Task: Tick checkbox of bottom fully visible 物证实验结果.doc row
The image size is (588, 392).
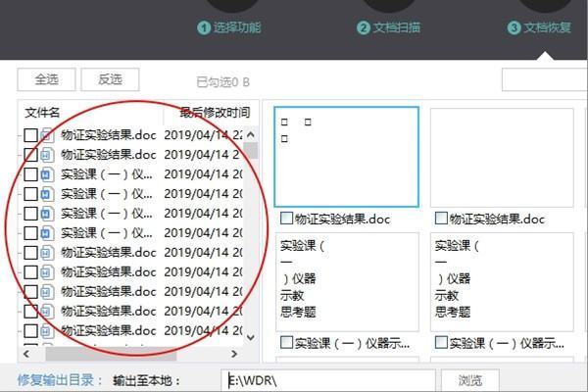Action: click(30, 331)
